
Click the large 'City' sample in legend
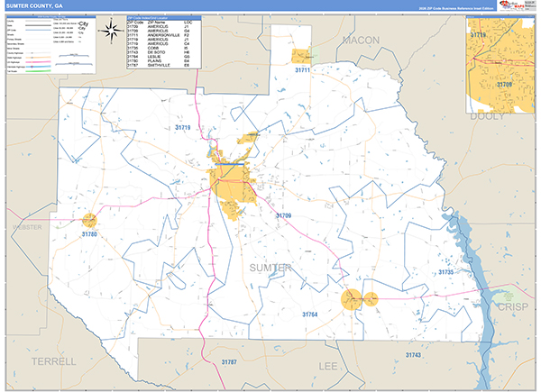click(84, 23)
